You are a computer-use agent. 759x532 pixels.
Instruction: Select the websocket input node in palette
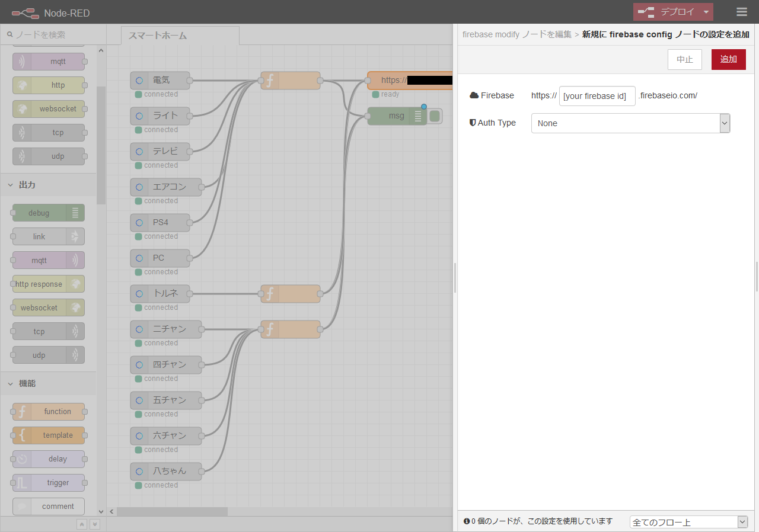click(x=48, y=108)
